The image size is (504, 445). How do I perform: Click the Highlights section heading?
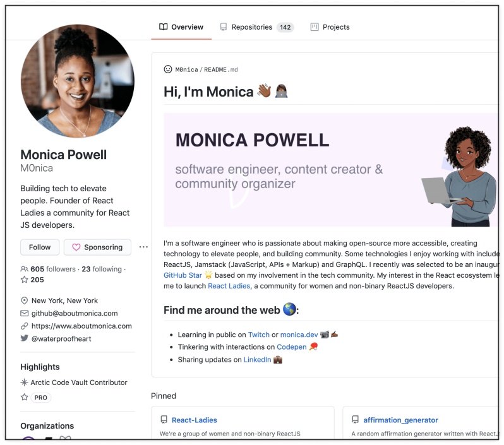pos(40,367)
